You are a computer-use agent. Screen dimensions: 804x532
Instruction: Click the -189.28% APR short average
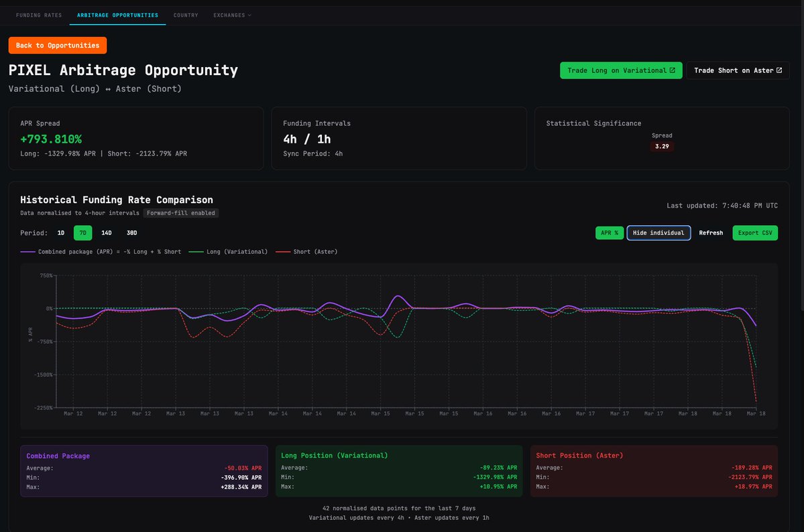click(x=752, y=468)
